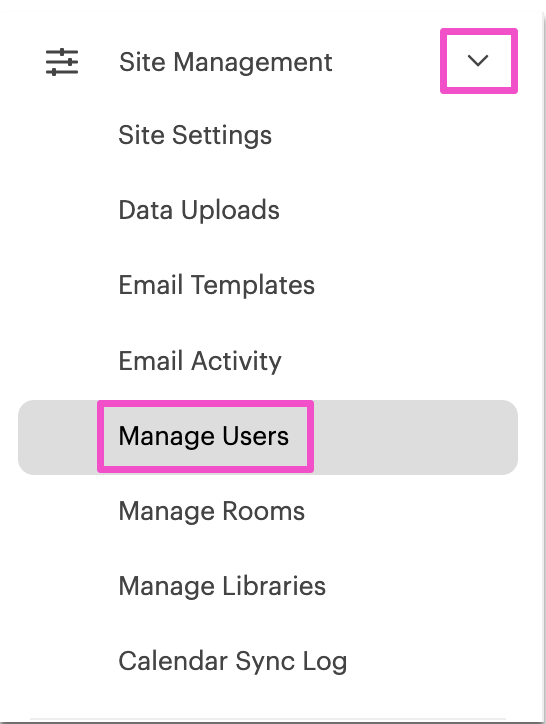The height and width of the screenshot is (724, 546).
Task: Click the Site Settings entry under Site Management
Action: tap(195, 135)
